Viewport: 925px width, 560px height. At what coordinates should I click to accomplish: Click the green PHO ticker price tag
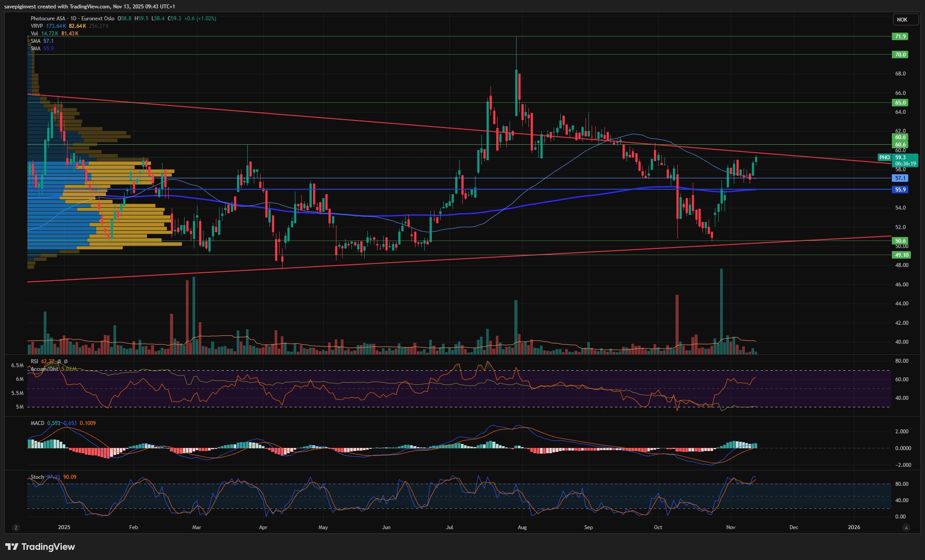[884, 158]
